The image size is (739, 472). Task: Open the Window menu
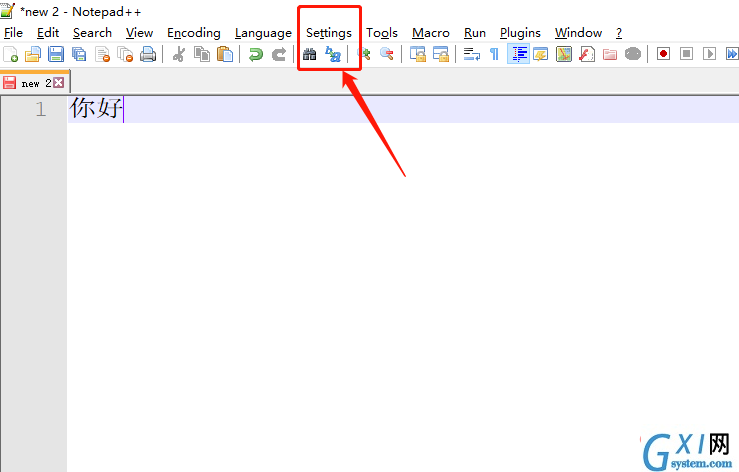[578, 33]
